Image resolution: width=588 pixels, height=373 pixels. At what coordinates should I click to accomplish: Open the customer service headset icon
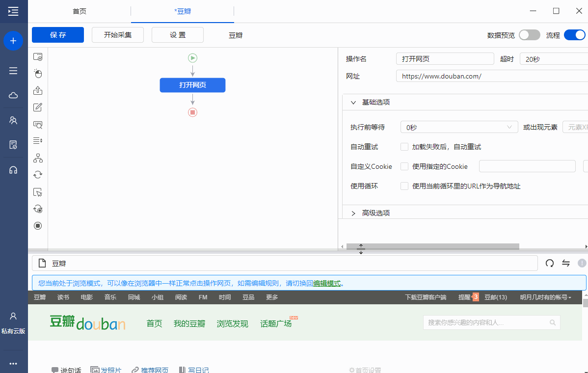pyautogui.click(x=13, y=170)
